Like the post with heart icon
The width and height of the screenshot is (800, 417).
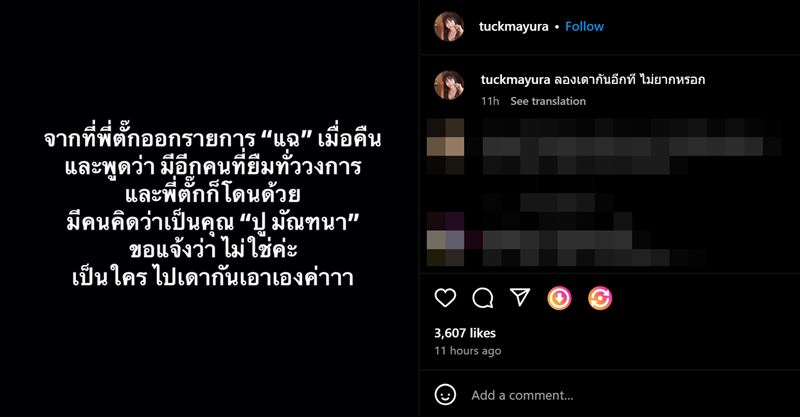(x=445, y=298)
